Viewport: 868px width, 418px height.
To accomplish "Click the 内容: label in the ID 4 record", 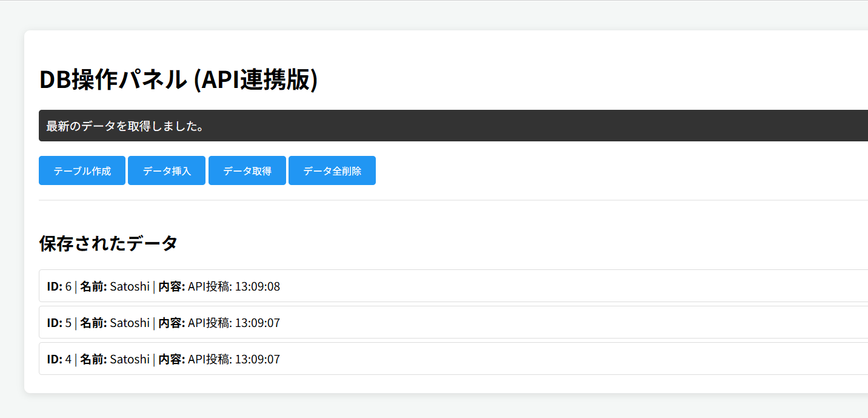I will click(172, 359).
